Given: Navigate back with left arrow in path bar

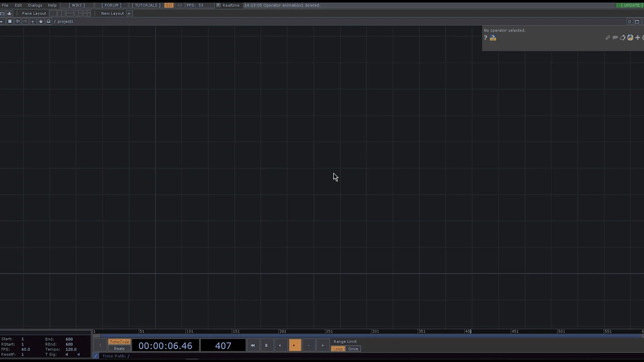Looking at the screenshot, I should 18,22.
